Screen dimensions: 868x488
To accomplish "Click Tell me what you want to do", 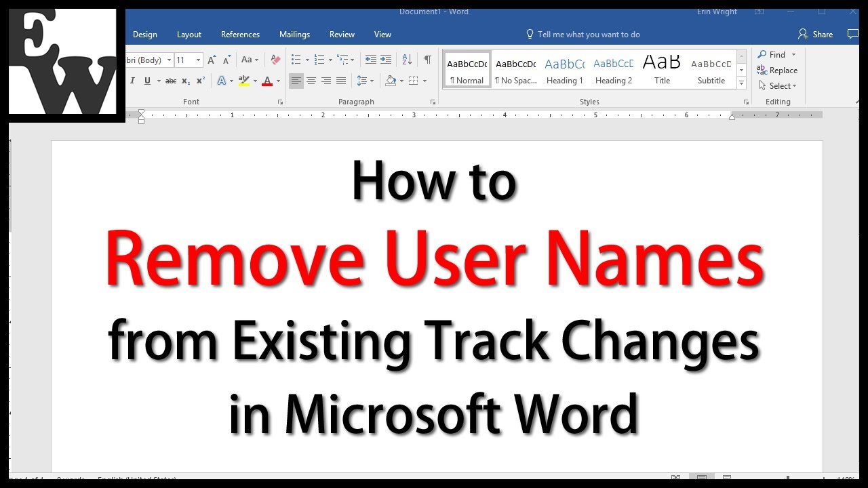I will [583, 34].
